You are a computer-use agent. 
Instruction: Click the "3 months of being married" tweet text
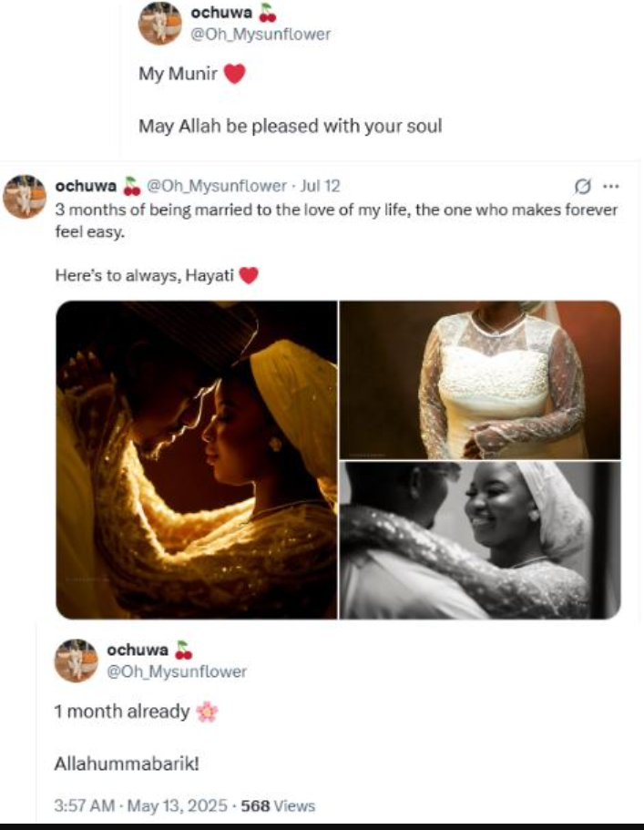click(x=337, y=220)
